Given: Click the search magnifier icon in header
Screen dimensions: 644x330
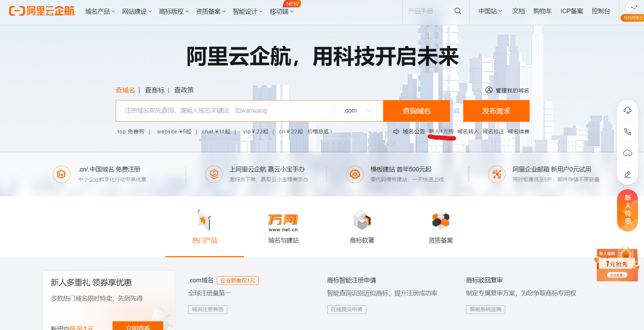Looking at the screenshot, I should click(458, 11).
